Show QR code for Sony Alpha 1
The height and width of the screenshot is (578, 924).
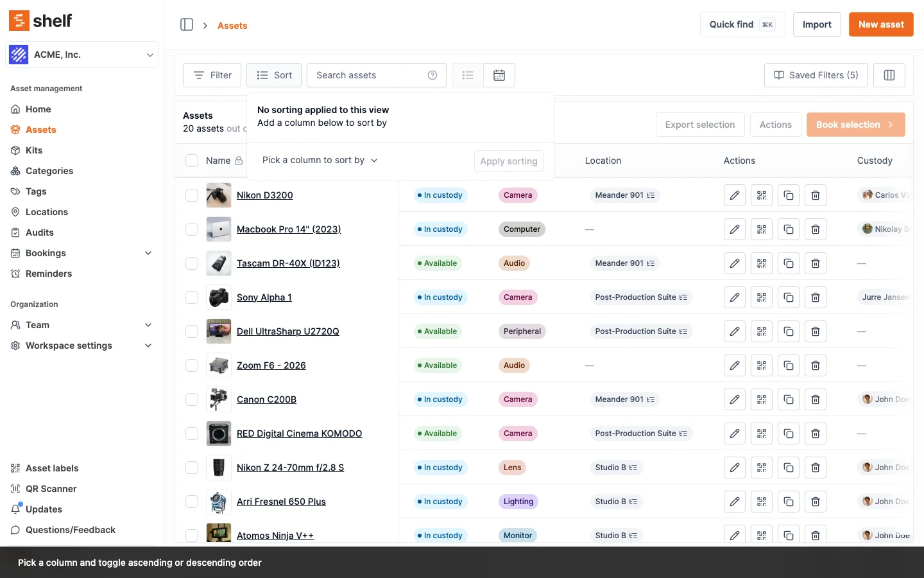pos(762,297)
